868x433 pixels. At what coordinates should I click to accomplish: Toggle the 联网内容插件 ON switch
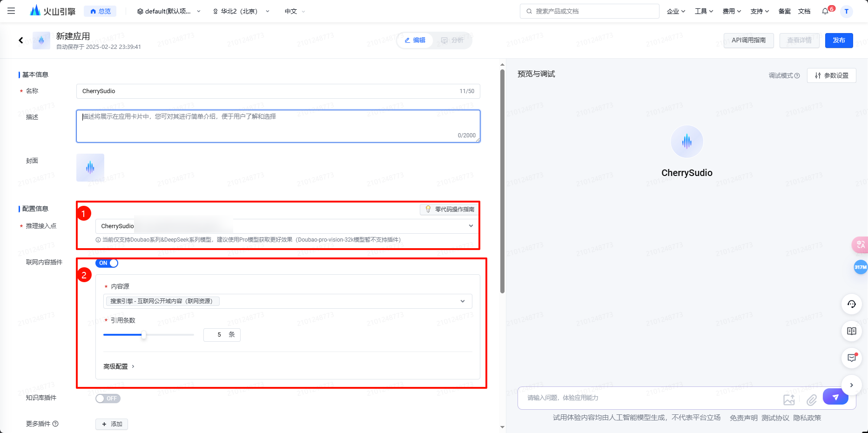pos(107,263)
